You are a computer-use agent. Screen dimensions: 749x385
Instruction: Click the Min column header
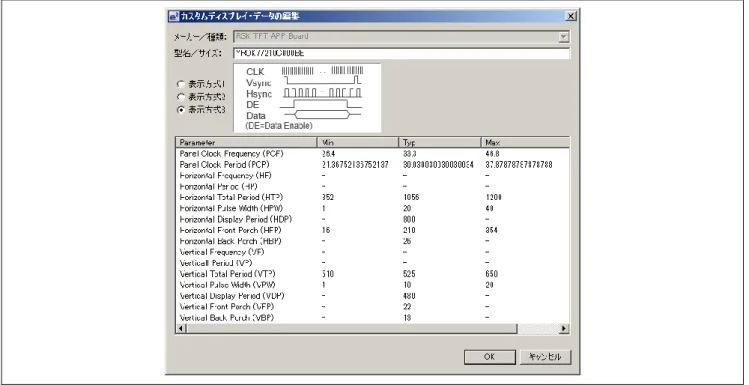tap(358, 142)
